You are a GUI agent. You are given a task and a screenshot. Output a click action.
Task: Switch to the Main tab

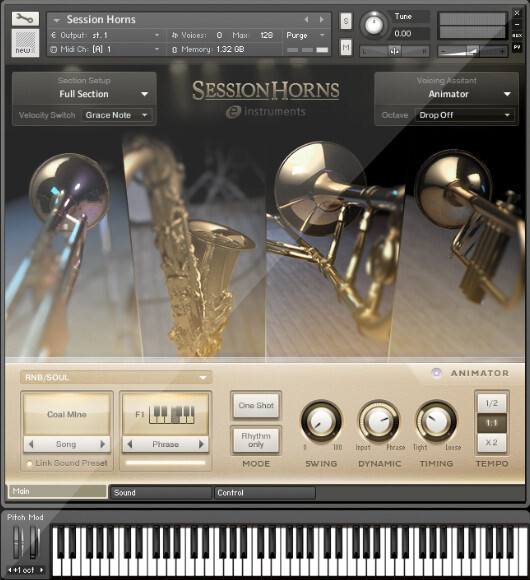[x=58, y=491]
